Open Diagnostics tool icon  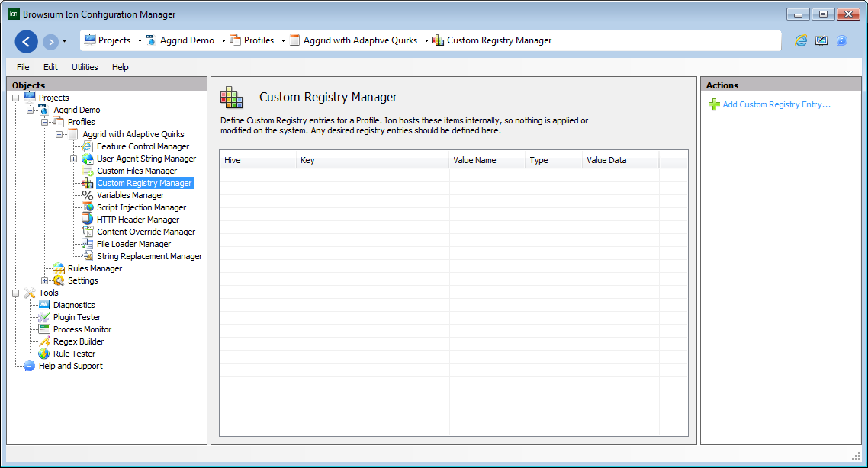pyautogui.click(x=43, y=304)
